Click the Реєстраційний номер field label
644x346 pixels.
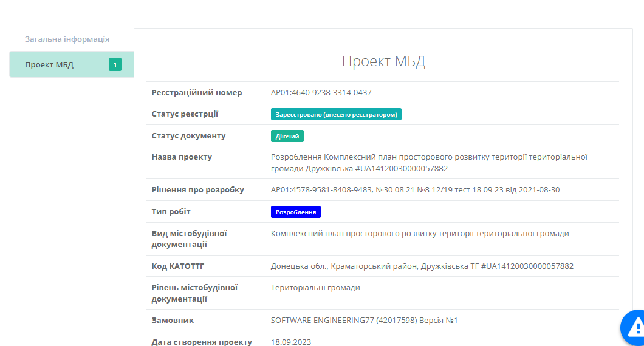(196, 93)
